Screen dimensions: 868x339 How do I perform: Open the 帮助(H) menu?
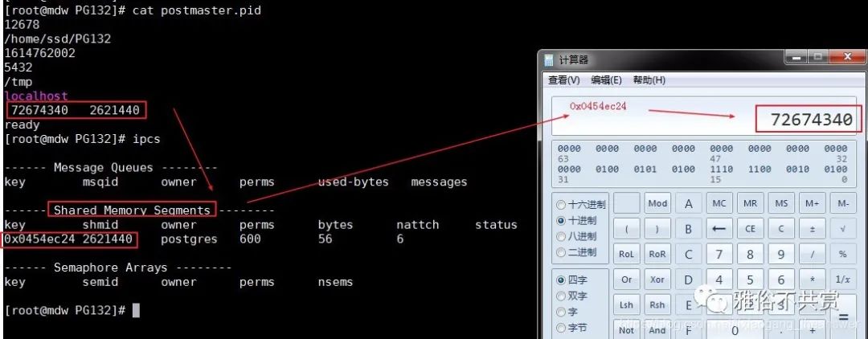(649, 80)
